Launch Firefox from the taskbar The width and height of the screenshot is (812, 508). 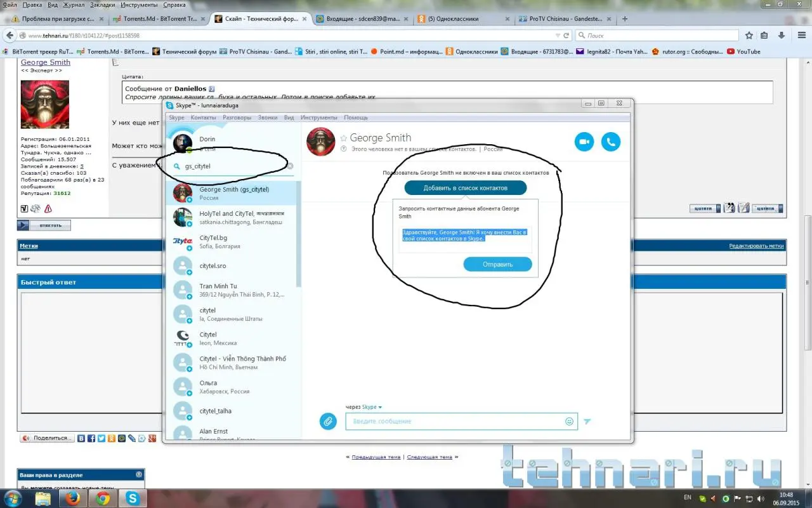73,498
